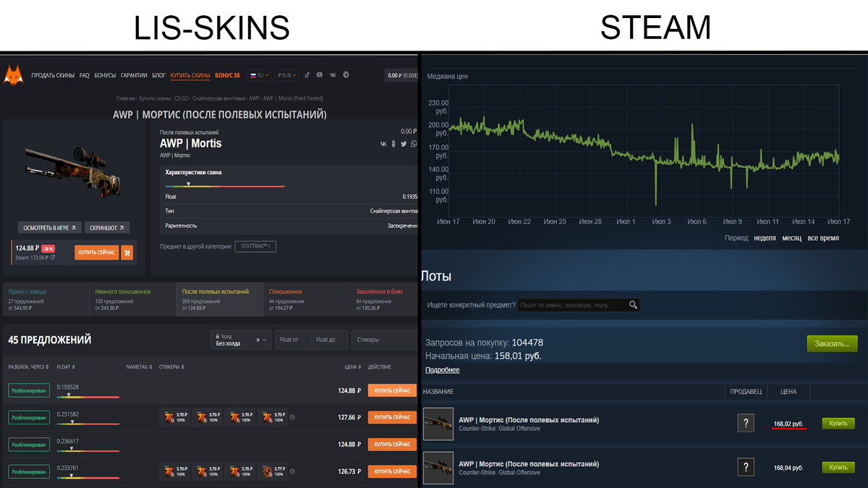Click Купить сейчас beside 124.88 ₽ price box
The image size is (868, 488).
pyautogui.click(x=97, y=252)
